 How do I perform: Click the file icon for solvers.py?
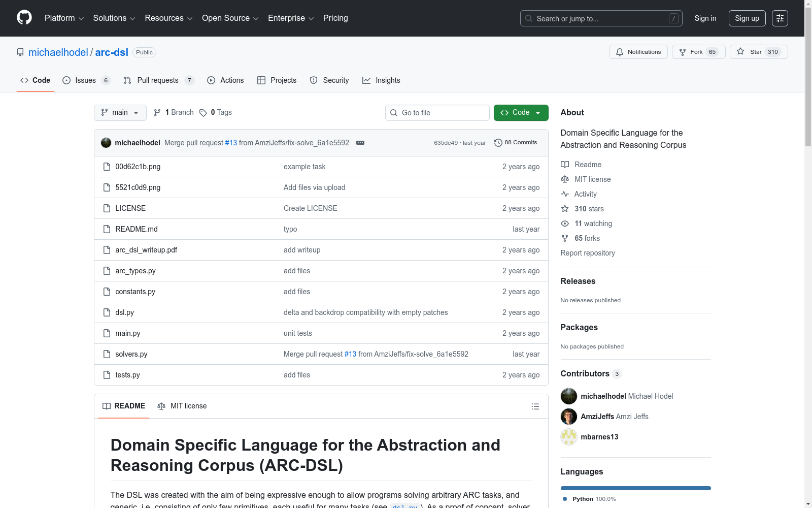107,354
